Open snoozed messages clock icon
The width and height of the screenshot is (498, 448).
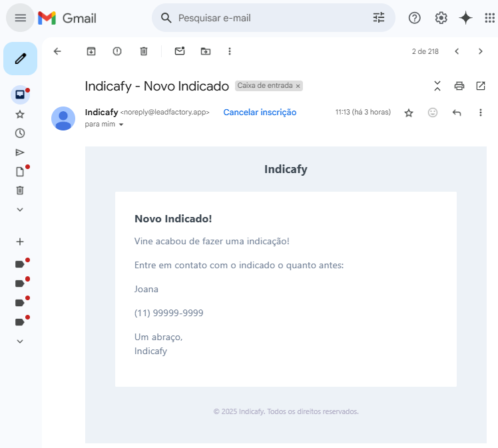pos(20,133)
